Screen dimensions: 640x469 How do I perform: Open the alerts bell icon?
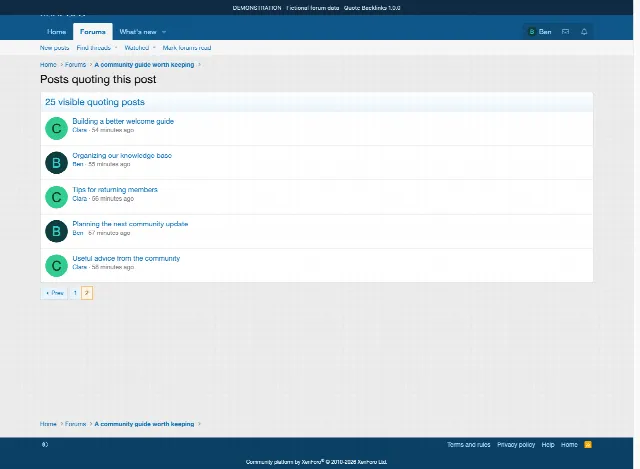pyautogui.click(x=584, y=32)
